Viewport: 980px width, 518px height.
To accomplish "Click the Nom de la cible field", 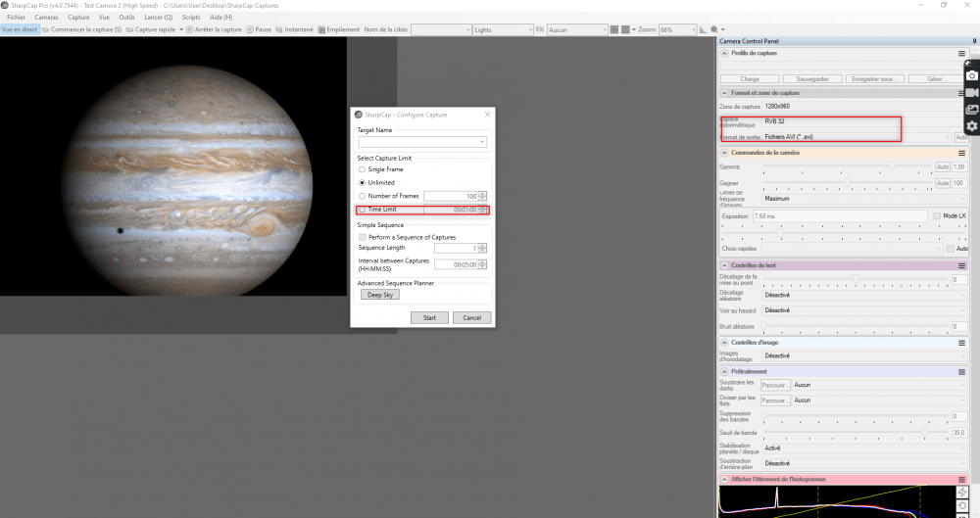I will 441,29.
